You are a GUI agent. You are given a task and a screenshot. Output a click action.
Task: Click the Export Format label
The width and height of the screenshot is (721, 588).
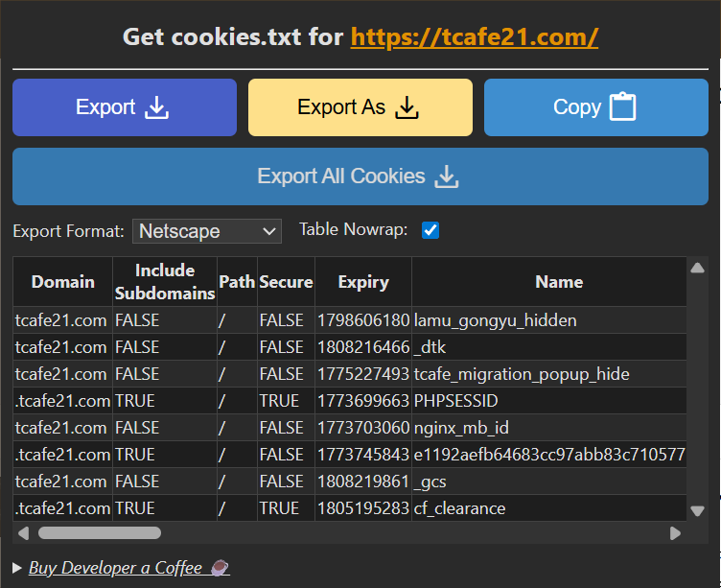tap(68, 231)
